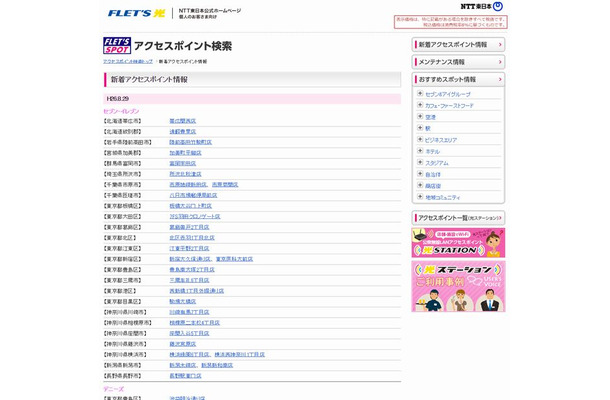
Task: Open store link in 千葉県匝瑳市 row
Action: tap(193, 195)
